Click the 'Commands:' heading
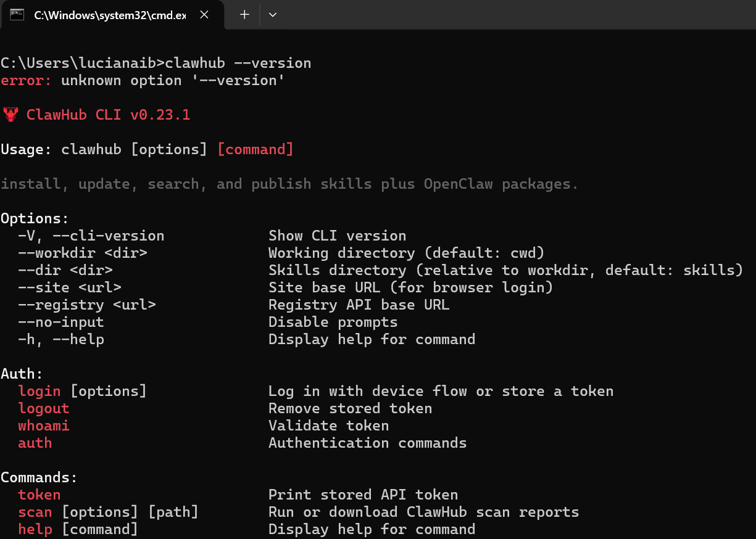The height and width of the screenshot is (539, 756). click(x=39, y=477)
